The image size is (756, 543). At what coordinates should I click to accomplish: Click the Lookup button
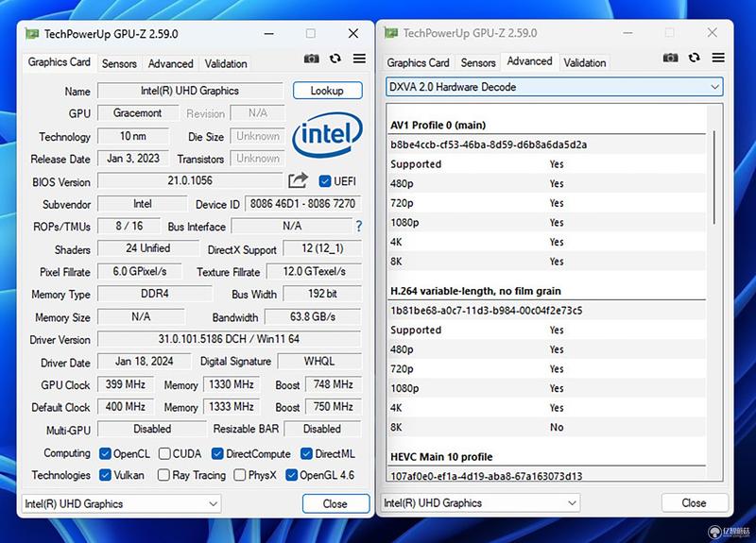click(327, 91)
